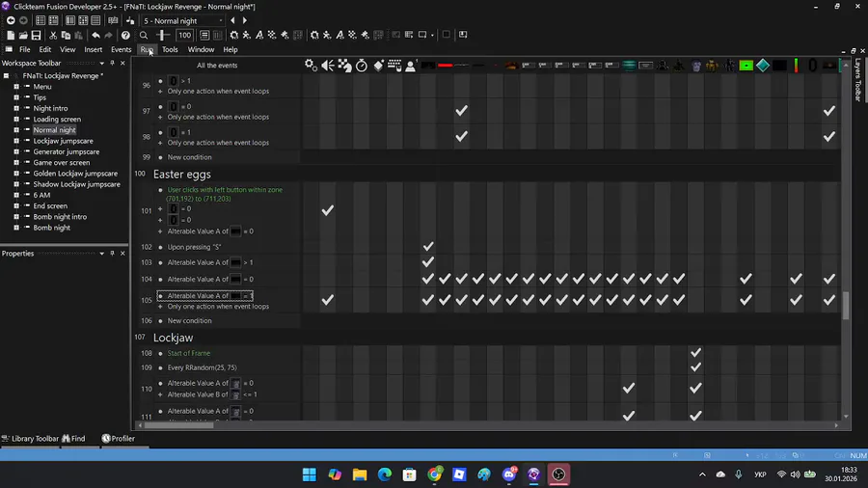Open the Run menu

coord(147,50)
